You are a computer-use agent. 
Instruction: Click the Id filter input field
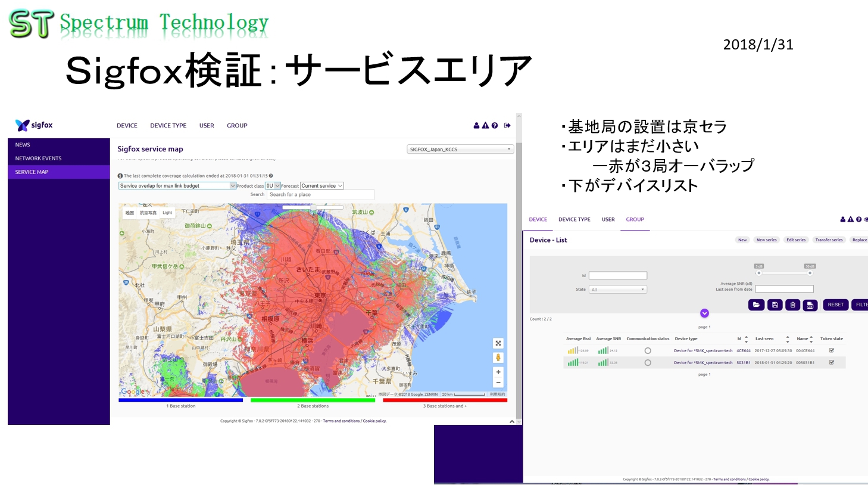(618, 275)
